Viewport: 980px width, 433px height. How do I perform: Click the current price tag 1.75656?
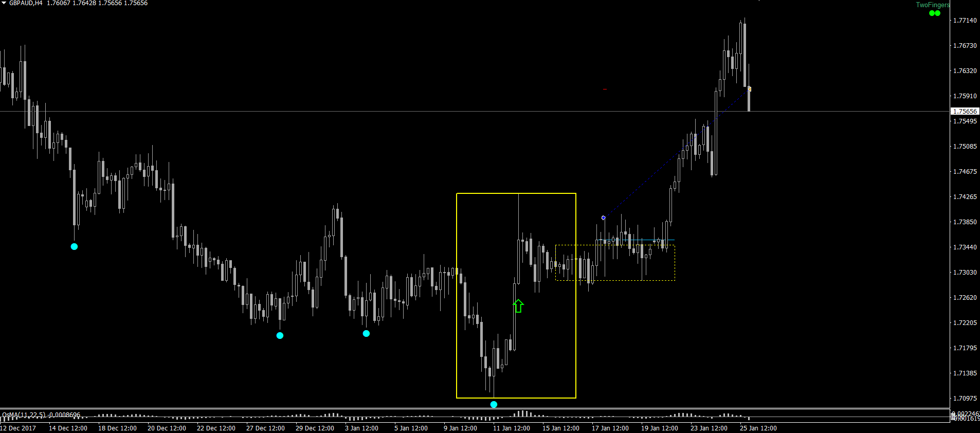coord(965,111)
